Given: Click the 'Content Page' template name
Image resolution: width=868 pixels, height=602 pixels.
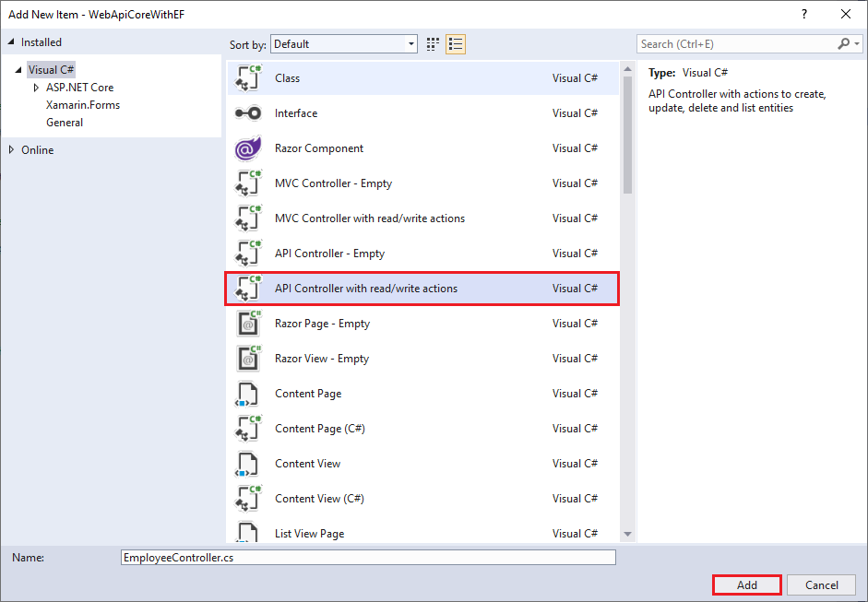Looking at the screenshot, I should coord(308,394).
